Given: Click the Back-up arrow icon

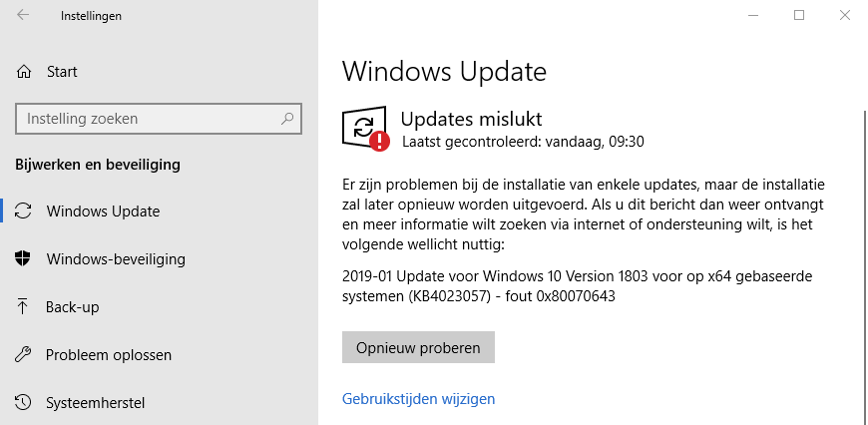Looking at the screenshot, I should click(23, 307).
